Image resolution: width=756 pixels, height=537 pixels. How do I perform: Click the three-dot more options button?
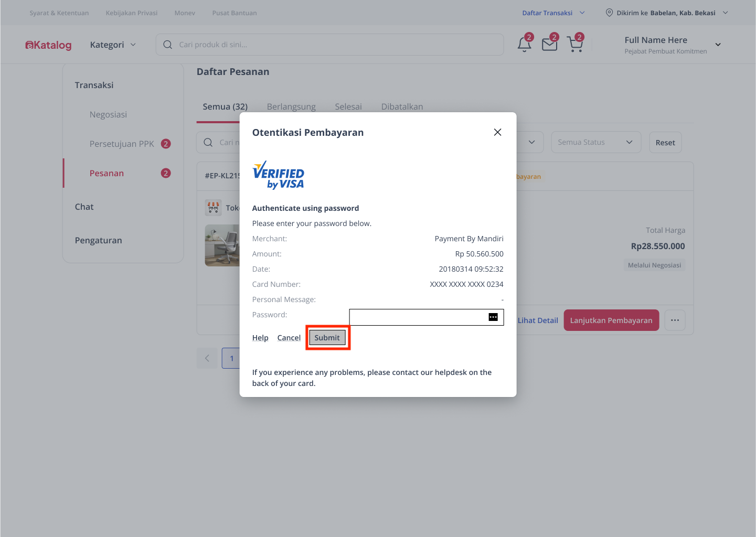[675, 320]
